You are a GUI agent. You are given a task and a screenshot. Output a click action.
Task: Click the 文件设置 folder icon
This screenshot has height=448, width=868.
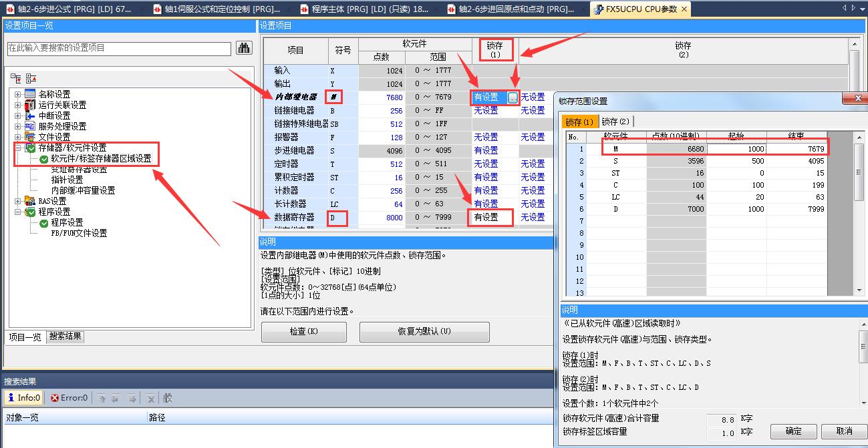(29, 137)
